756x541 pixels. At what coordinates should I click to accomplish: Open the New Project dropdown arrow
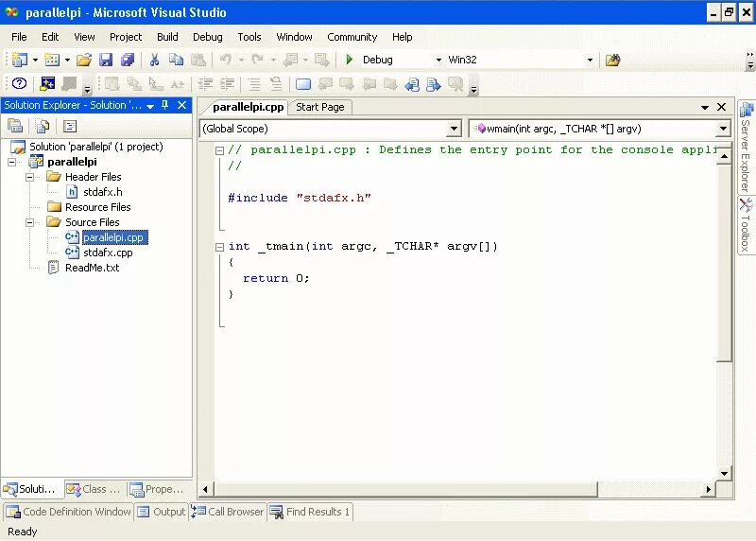point(35,60)
